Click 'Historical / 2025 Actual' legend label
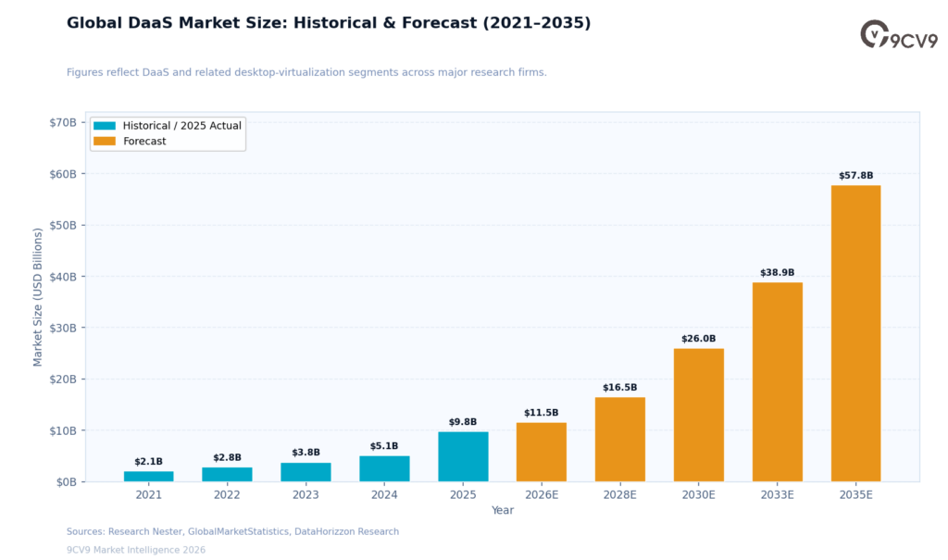948x560 pixels. [182, 126]
